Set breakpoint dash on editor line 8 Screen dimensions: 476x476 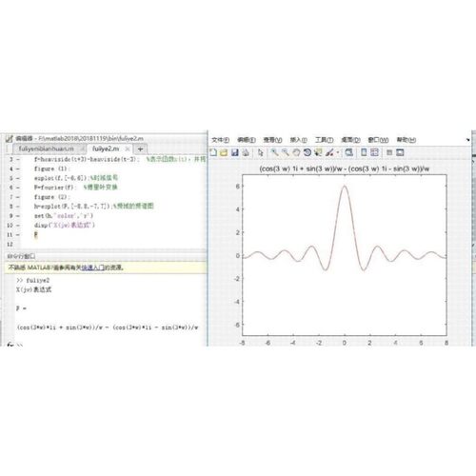tap(18, 207)
